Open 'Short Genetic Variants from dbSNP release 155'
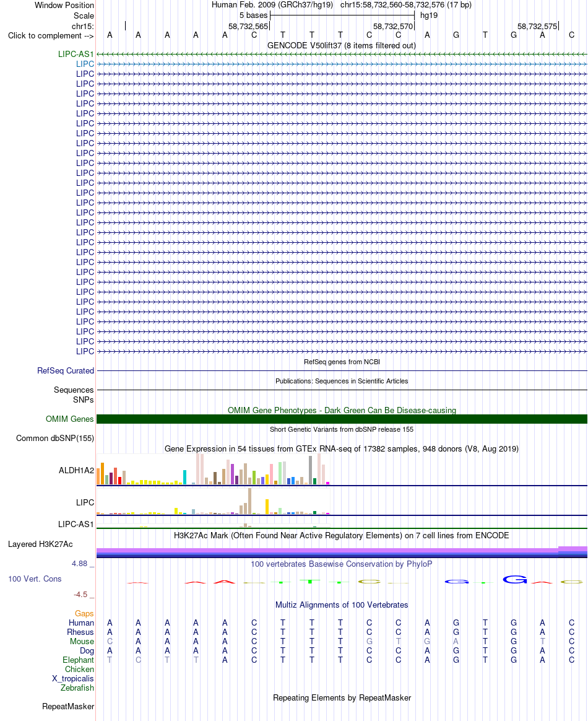This screenshot has width=588, height=721. [342, 429]
